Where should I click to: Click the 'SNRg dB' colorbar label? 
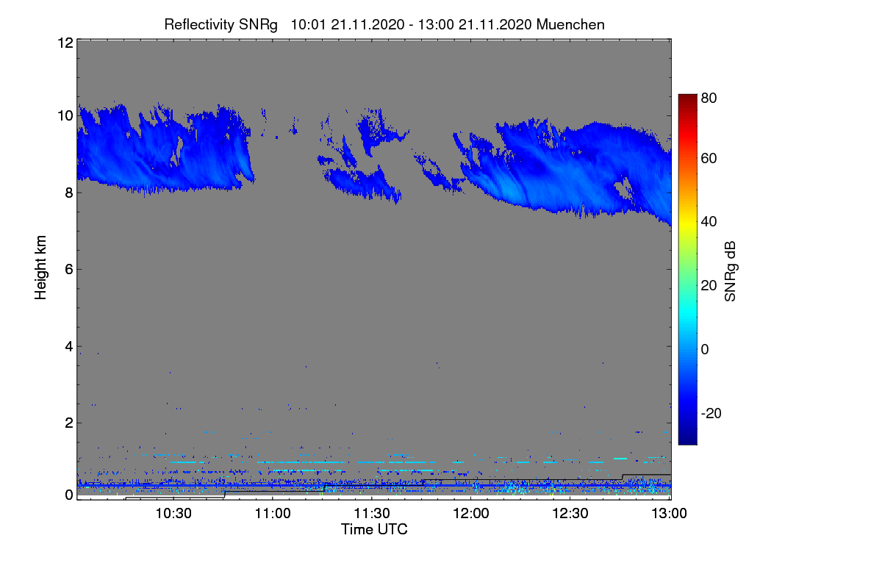[730, 271]
